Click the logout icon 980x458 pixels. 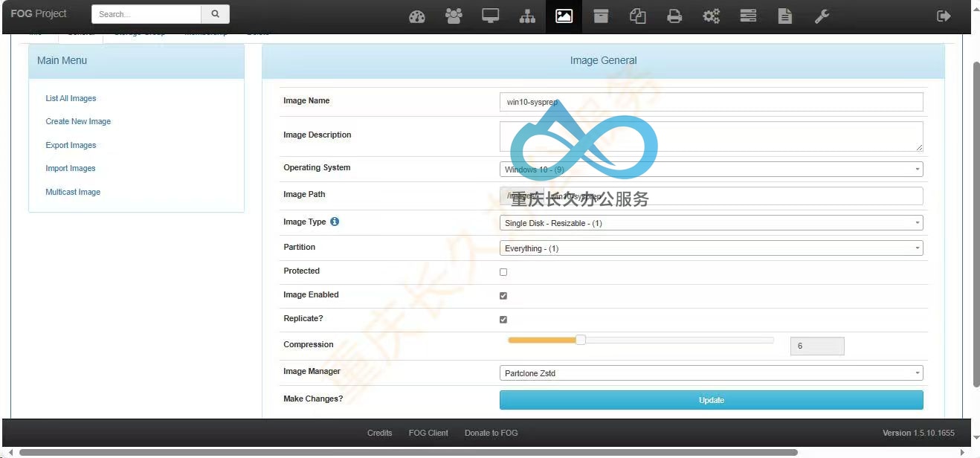tap(944, 16)
